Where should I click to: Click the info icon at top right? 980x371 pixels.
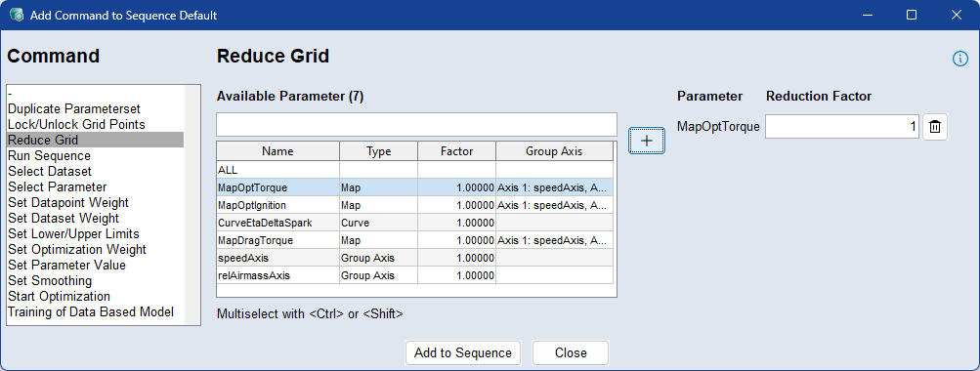coord(959,59)
